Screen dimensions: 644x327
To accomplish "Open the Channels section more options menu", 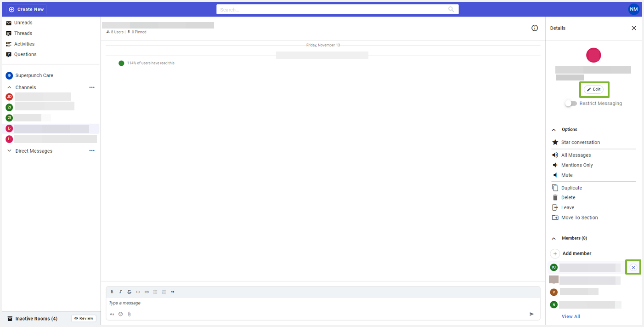I will (x=92, y=87).
